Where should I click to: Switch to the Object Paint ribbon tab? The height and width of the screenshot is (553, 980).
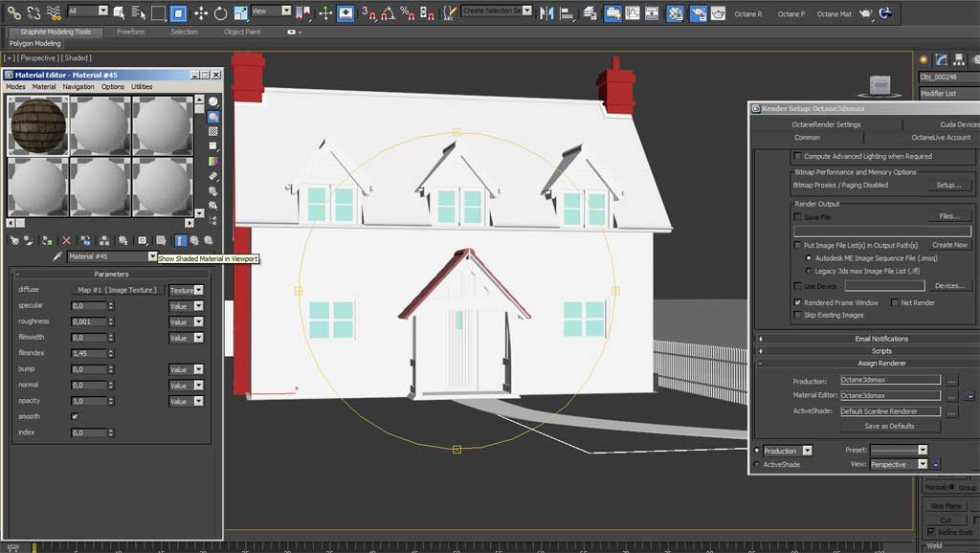click(x=242, y=32)
